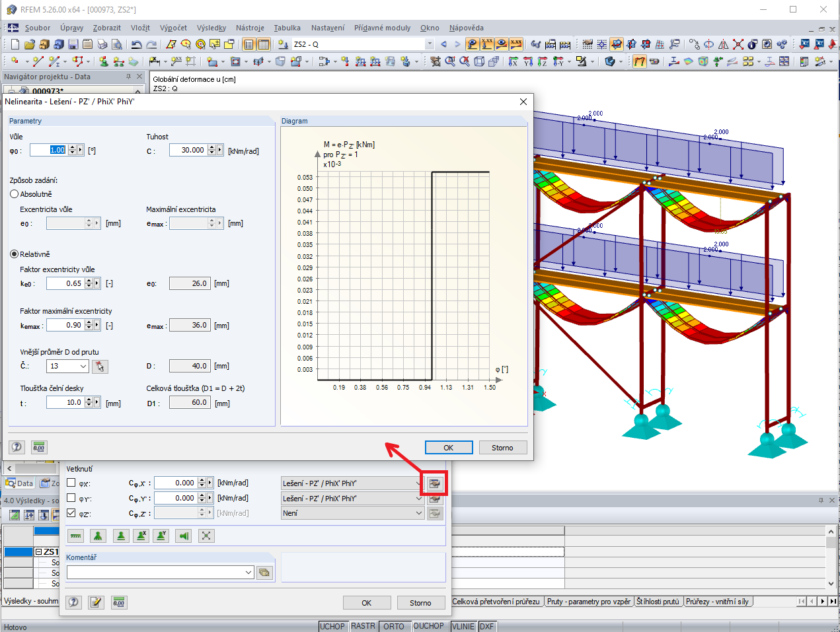The height and width of the screenshot is (632, 840).
Task: Click the mirror tool icon in the toolbar
Action: [724, 44]
